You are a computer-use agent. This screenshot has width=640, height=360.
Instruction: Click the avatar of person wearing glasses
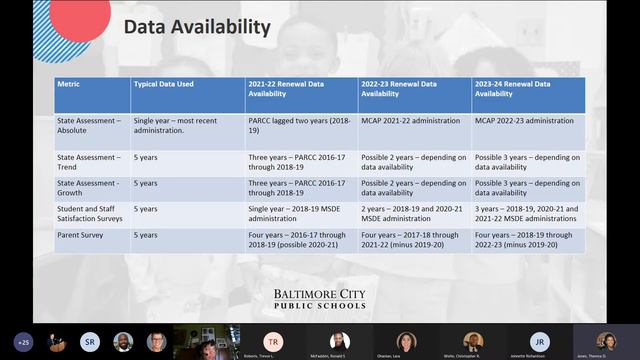[x=156, y=342]
